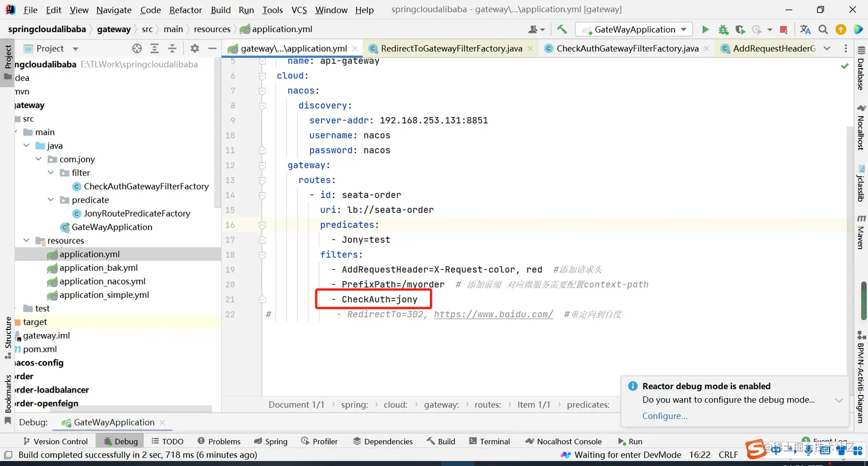
Task: Open the Nocalhost side panel
Action: tap(861, 127)
